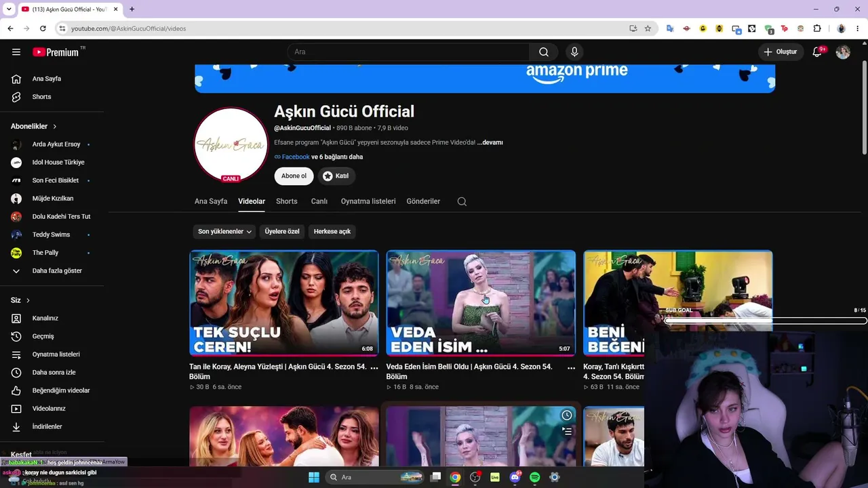Open more options for Veda Eden İsim video
Screen dimensions: 868x488
click(571, 367)
